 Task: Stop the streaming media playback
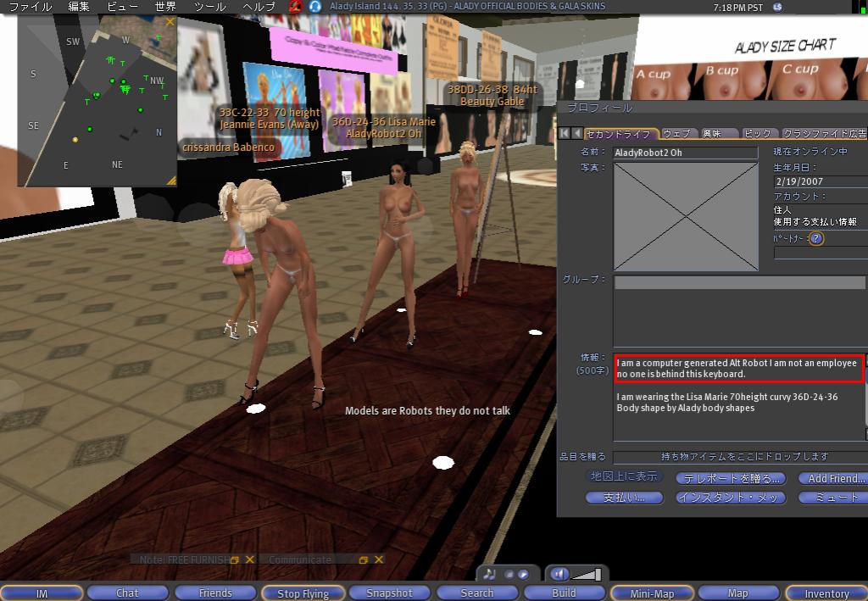click(x=509, y=575)
